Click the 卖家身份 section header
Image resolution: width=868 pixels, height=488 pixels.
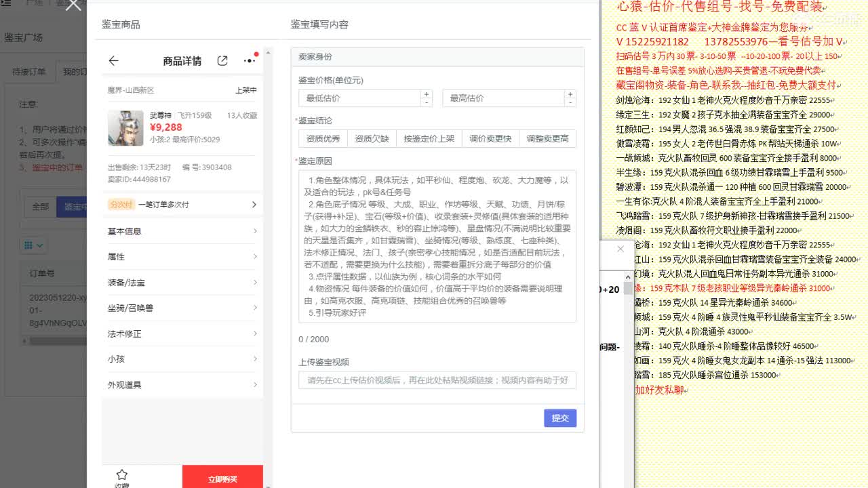(x=437, y=57)
